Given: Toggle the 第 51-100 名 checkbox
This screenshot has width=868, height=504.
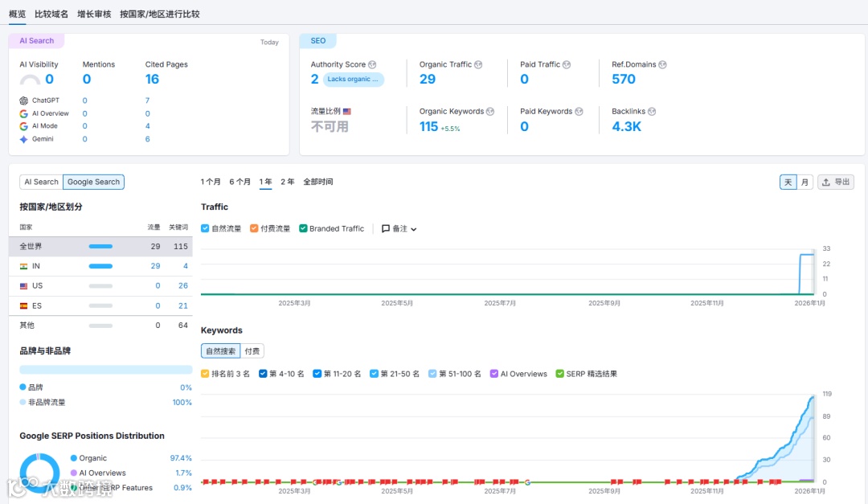Looking at the screenshot, I should pos(432,374).
